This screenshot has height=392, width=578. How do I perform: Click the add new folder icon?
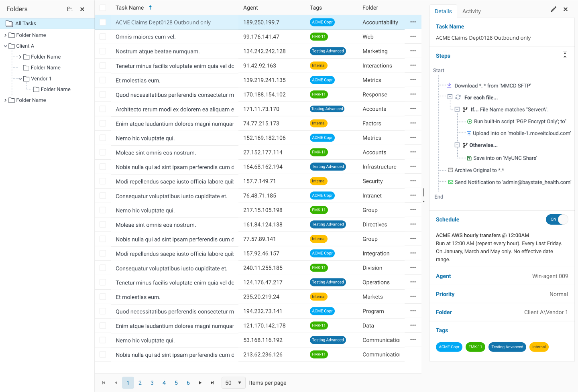coord(70,9)
